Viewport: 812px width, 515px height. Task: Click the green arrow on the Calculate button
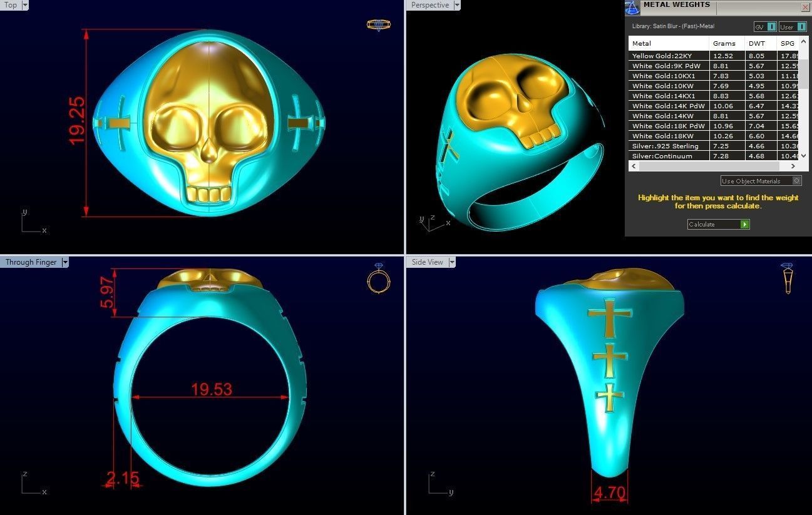(x=744, y=224)
